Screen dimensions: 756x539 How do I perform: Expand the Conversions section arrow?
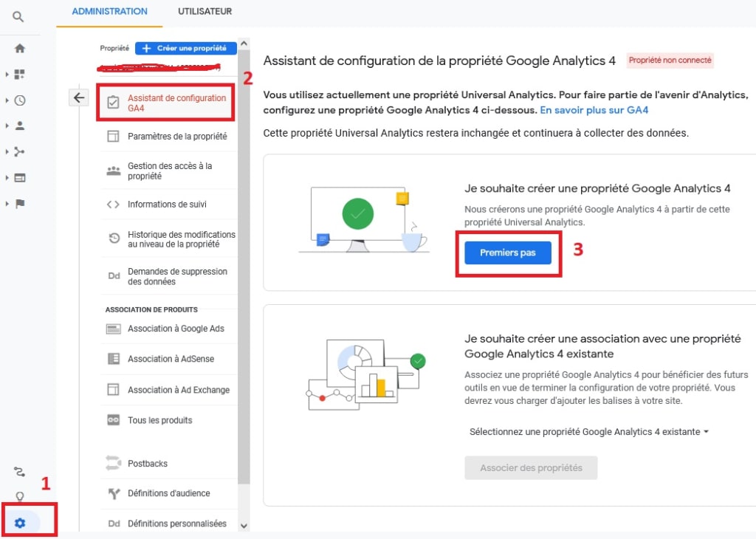[7, 204]
